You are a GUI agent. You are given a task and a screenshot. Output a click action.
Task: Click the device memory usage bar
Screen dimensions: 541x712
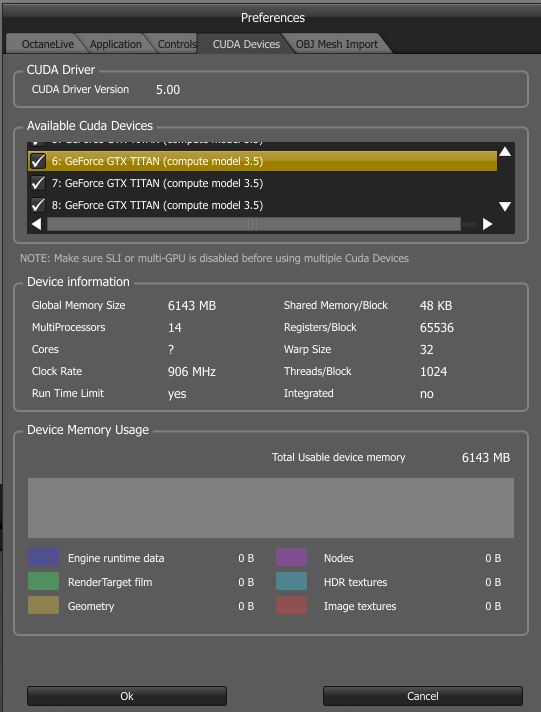pos(271,508)
